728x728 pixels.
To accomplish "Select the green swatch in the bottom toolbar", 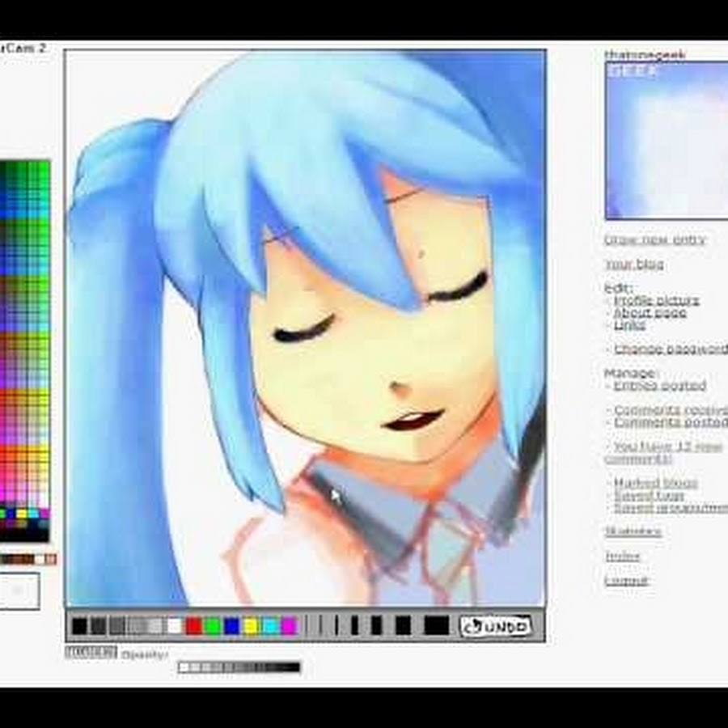I will point(213,626).
